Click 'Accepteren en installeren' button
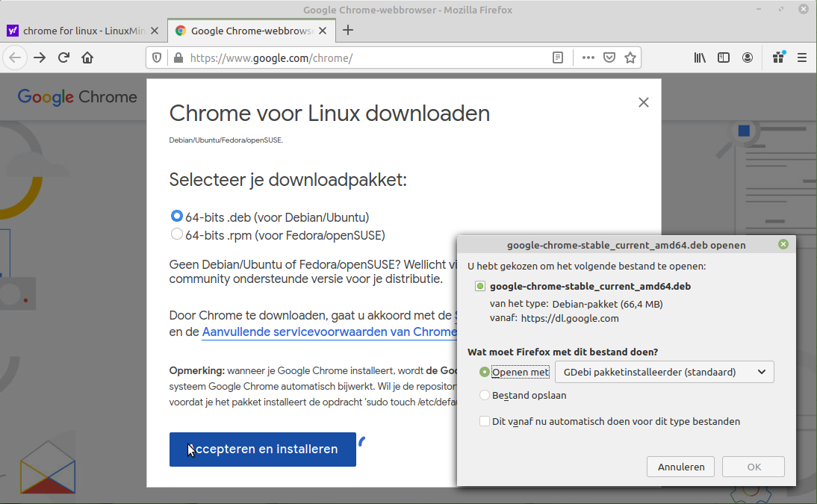Viewport: 817px width, 504px height. [x=262, y=449]
